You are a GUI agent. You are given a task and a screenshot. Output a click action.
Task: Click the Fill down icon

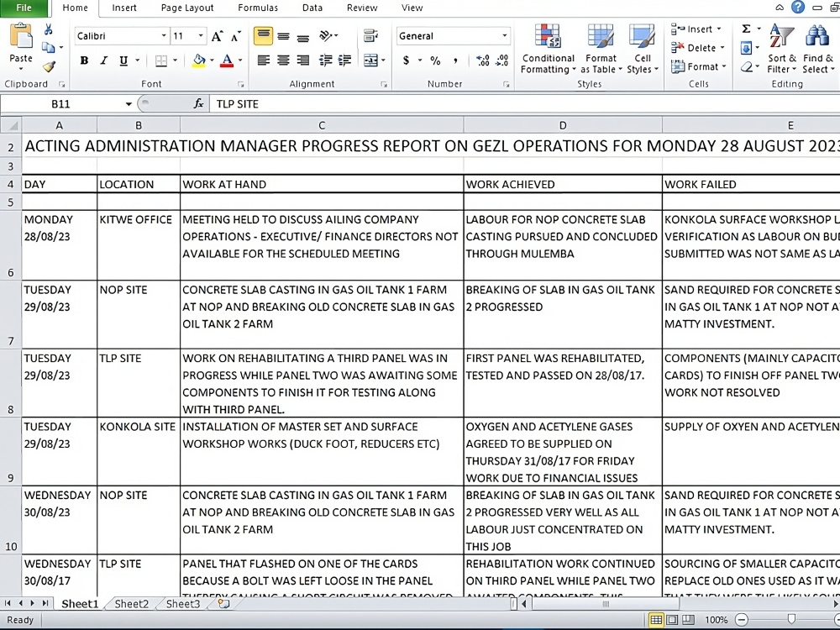click(x=746, y=48)
